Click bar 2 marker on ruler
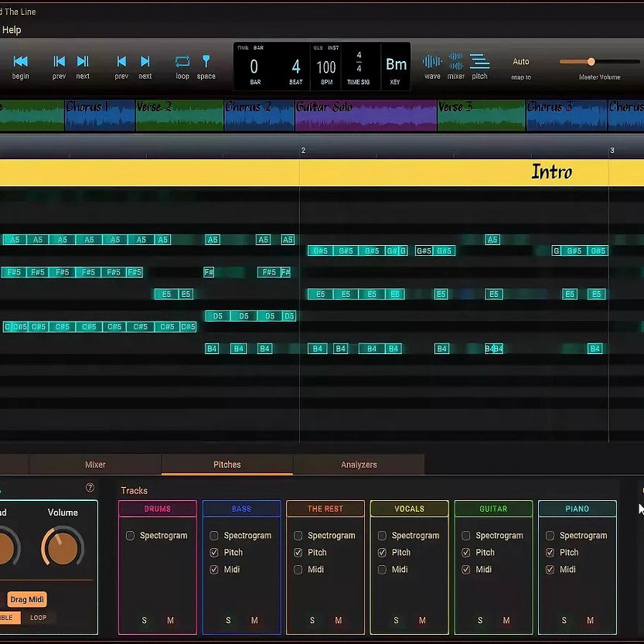 [303, 151]
